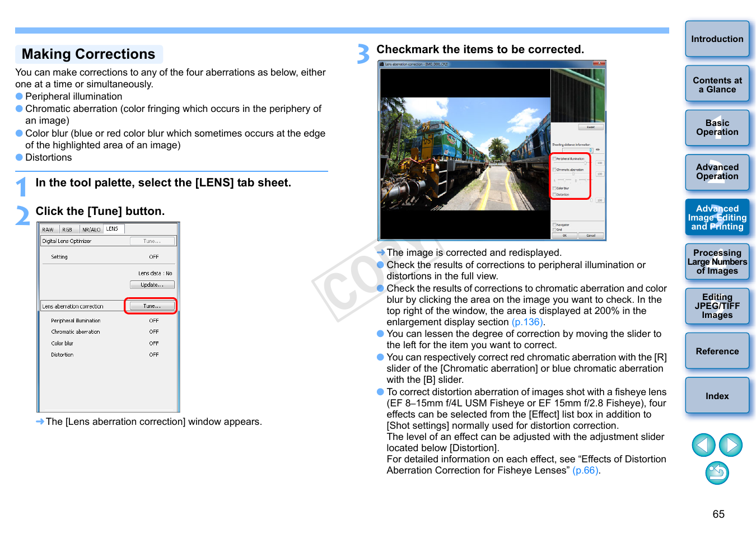This screenshot has width=756, height=534.
Task: Click the Shooting distance information slider
Action: point(577,150)
